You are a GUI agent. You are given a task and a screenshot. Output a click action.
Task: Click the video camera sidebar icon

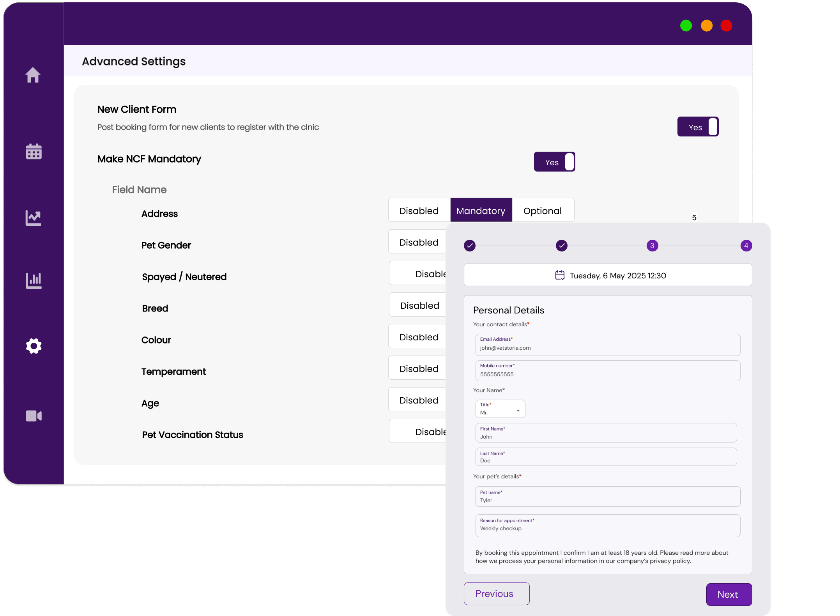[x=34, y=416]
